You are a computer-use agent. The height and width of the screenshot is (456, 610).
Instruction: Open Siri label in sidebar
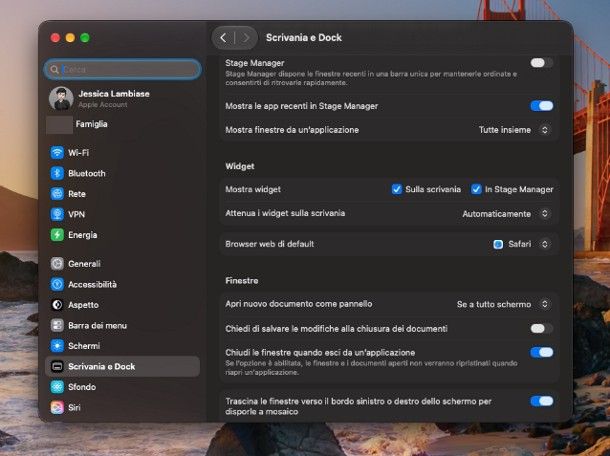[74, 407]
